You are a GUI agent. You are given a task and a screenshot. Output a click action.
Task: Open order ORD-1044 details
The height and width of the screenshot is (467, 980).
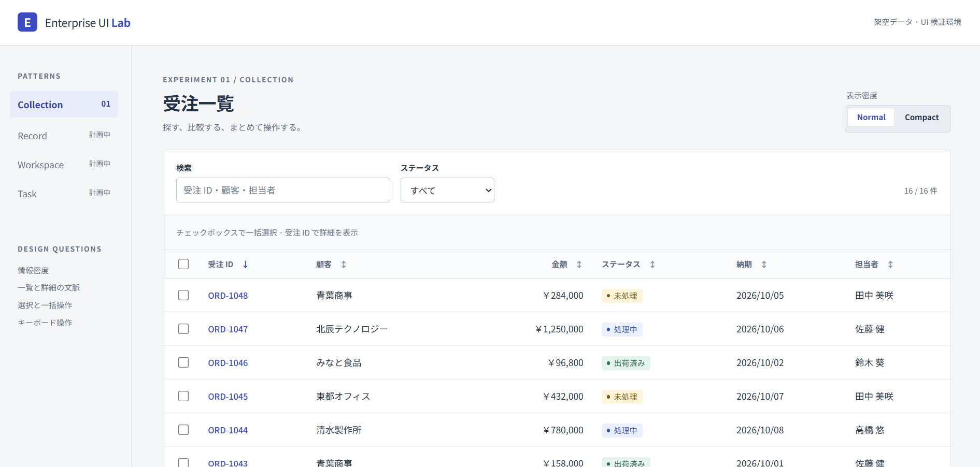(x=228, y=430)
